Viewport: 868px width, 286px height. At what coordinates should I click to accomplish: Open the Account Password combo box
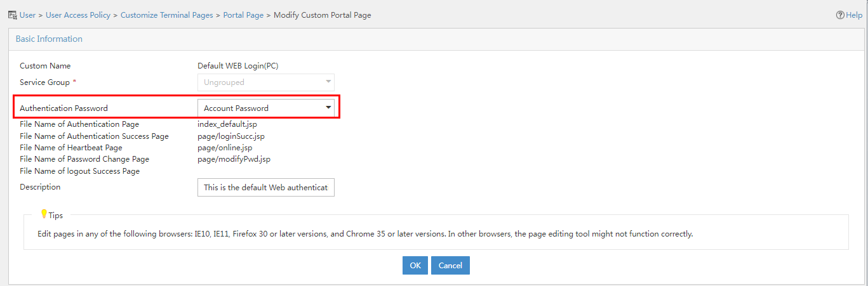266,108
